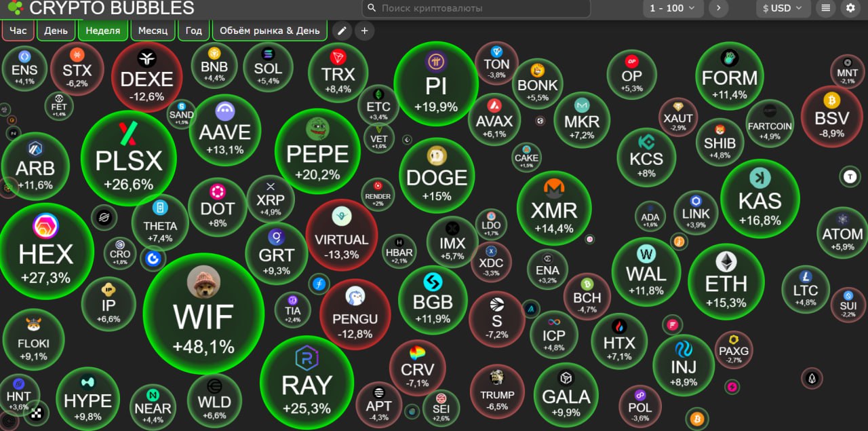Go to the next page of coins
This screenshot has height=431, width=868.
(x=718, y=8)
